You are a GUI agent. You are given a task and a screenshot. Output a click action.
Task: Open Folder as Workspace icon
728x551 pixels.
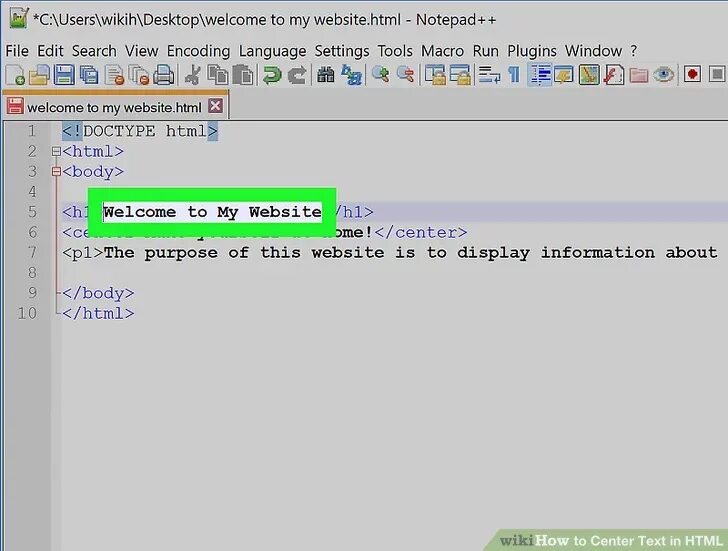(x=639, y=75)
